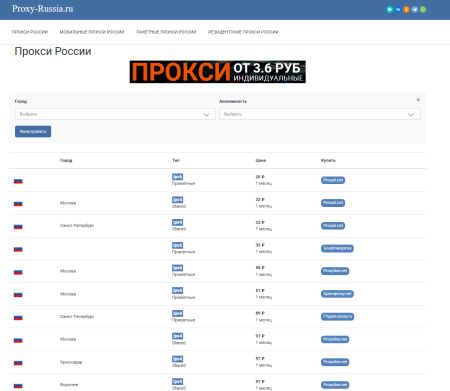Open the Анонимность dropdown in the filter

tap(320, 114)
